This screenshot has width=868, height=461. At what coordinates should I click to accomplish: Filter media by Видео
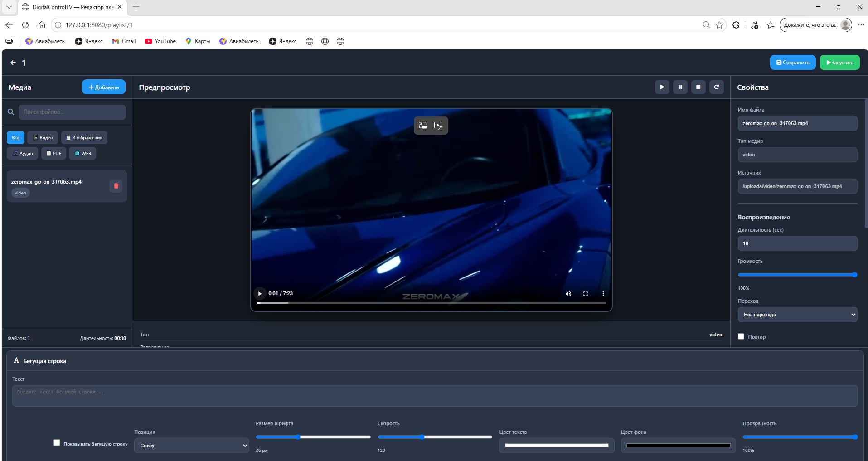tap(43, 137)
